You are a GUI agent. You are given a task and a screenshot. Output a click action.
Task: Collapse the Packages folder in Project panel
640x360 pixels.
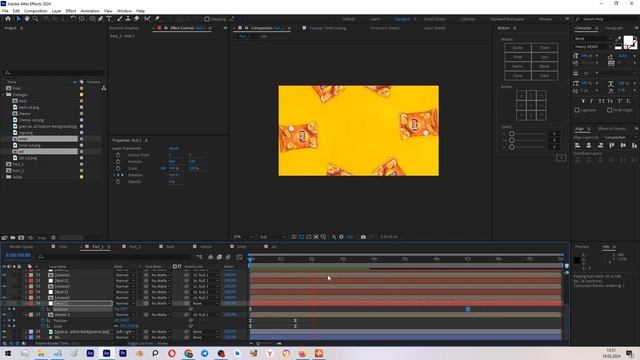(4, 95)
